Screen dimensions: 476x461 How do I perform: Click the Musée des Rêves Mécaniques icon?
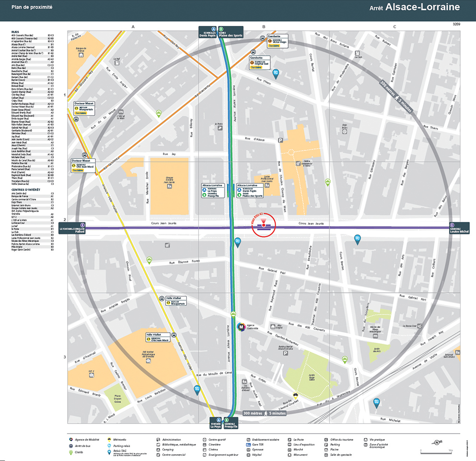(x=375, y=336)
